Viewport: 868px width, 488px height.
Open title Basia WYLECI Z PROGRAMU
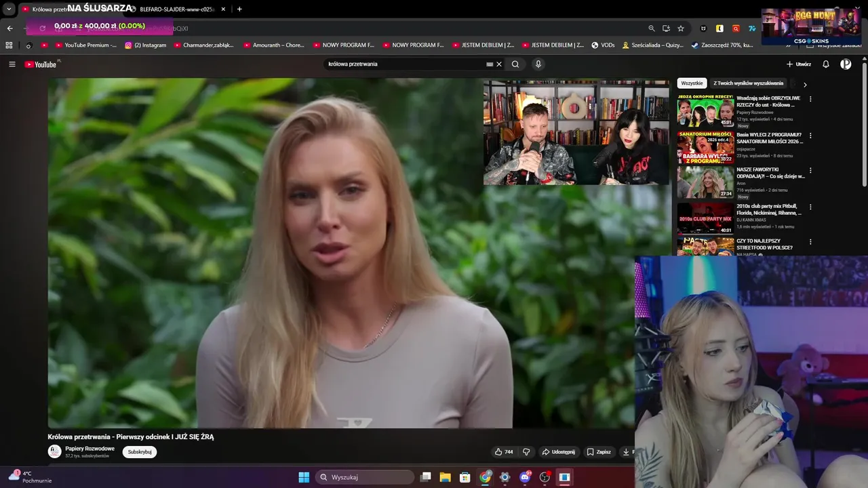pyautogui.click(x=770, y=138)
